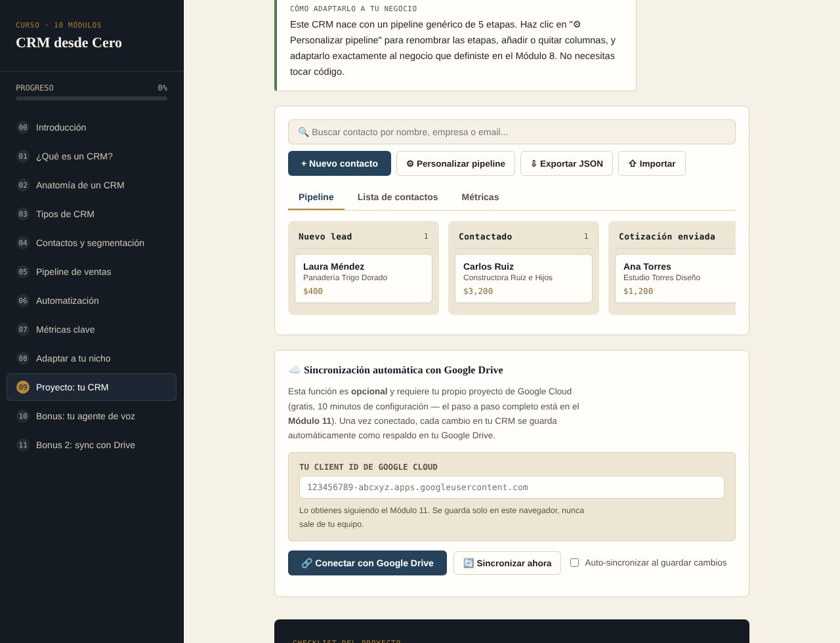Image resolution: width=840 pixels, height=643 pixels.
Task: Export data with Exportar JSON button
Action: point(566,163)
